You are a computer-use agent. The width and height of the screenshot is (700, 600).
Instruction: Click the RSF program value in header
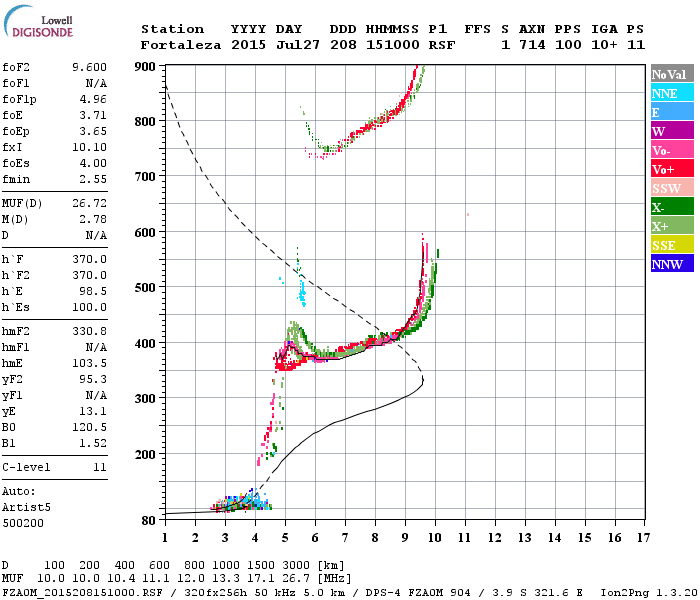click(x=442, y=45)
